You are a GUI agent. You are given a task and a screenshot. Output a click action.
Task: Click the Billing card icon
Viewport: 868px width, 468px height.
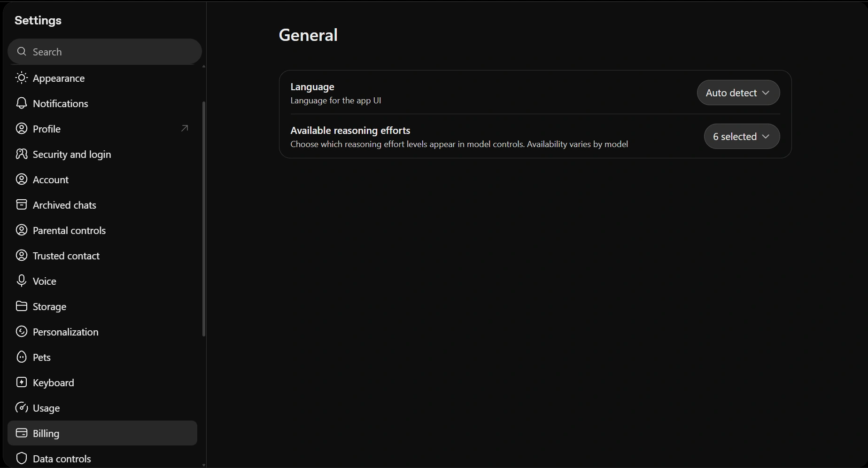21,433
